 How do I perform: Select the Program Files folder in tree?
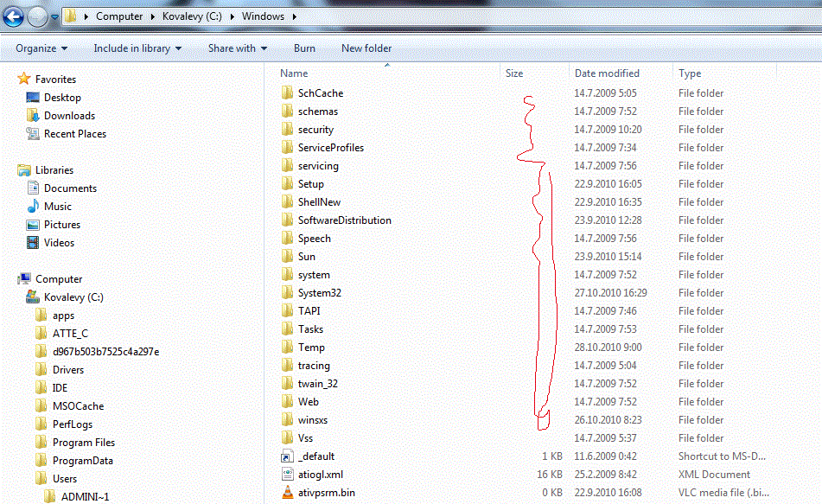pos(83,443)
